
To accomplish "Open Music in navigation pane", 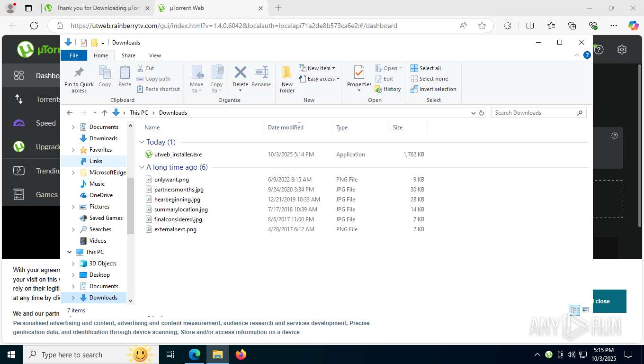I will (x=97, y=184).
